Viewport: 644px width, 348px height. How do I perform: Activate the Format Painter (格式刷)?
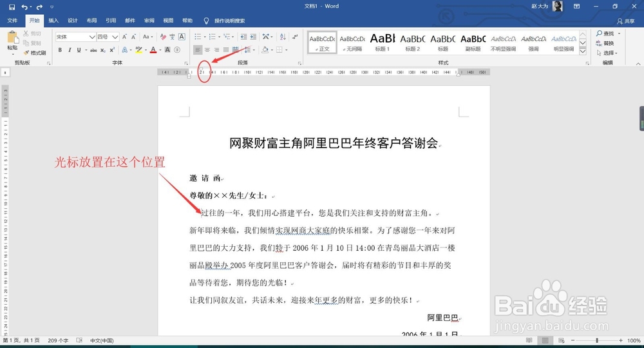[x=35, y=53]
